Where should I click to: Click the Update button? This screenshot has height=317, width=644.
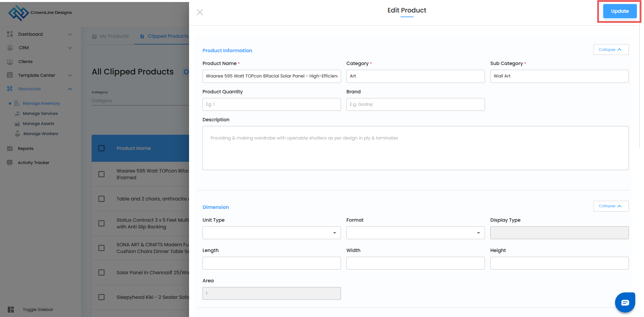click(620, 11)
